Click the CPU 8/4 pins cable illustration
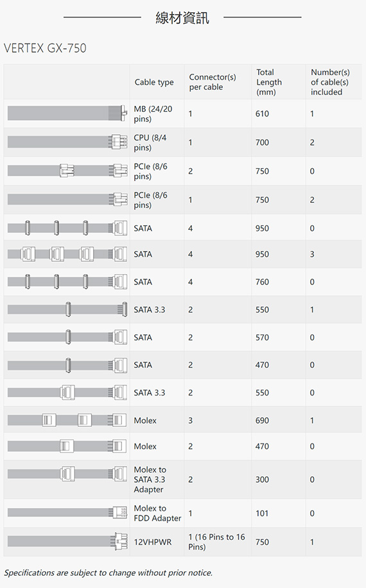The image size is (366, 588). [x=67, y=142]
